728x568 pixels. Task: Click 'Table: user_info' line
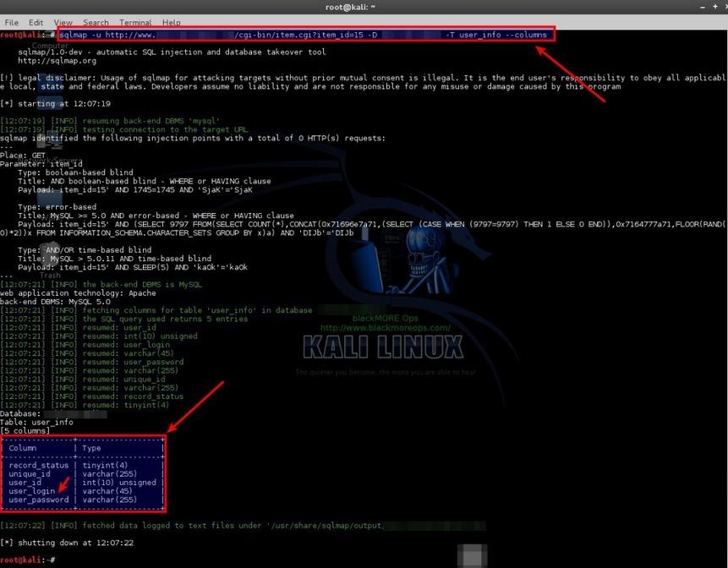pyautogui.click(x=36, y=423)
